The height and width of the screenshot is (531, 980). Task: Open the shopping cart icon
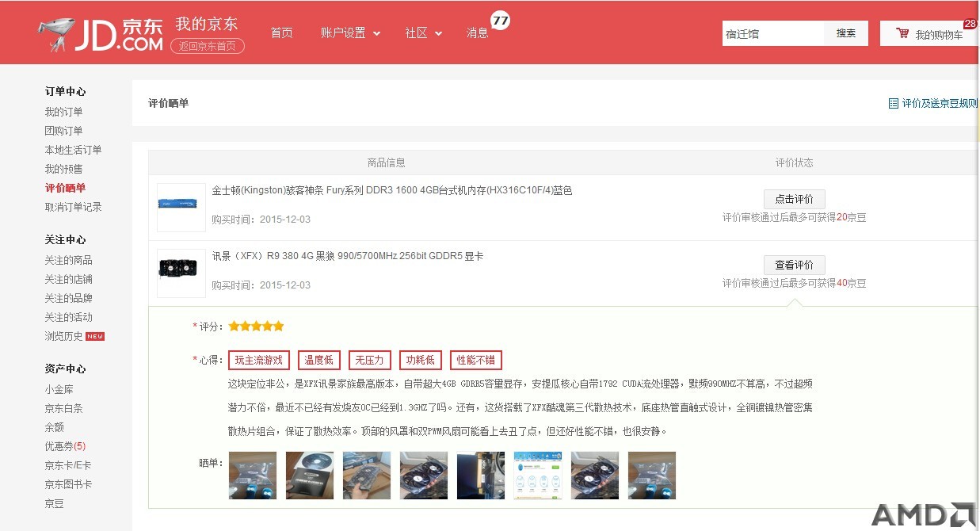(902, 33)
